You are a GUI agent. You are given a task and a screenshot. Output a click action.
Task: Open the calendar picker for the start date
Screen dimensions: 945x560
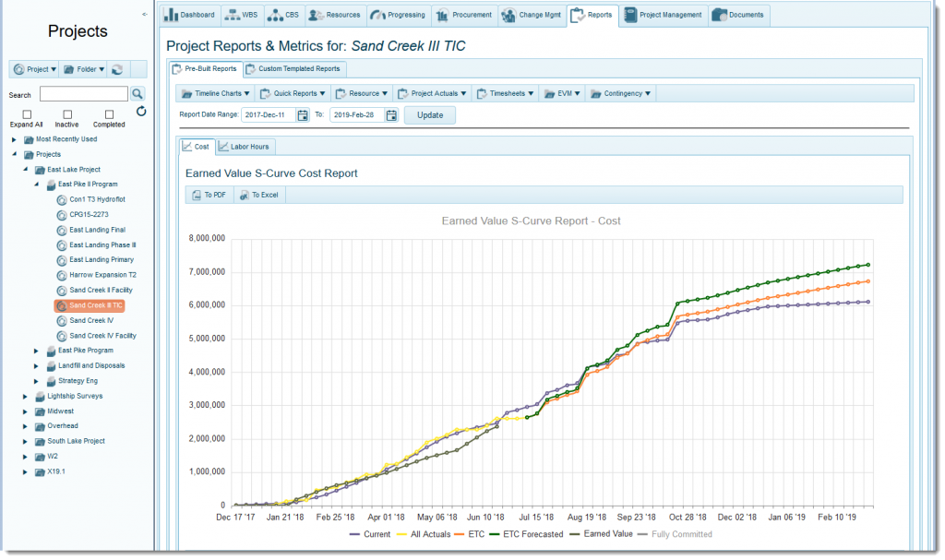point(303,114)
